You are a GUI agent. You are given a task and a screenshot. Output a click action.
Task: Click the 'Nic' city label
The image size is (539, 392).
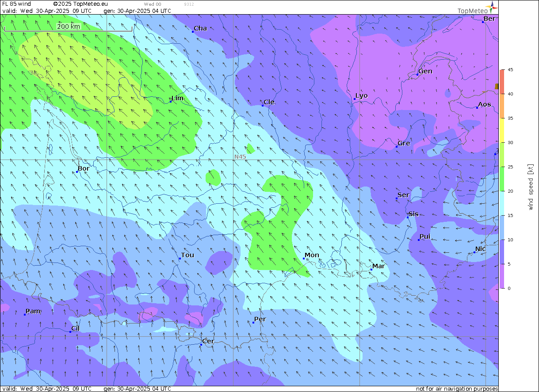(x=481, y=249)
